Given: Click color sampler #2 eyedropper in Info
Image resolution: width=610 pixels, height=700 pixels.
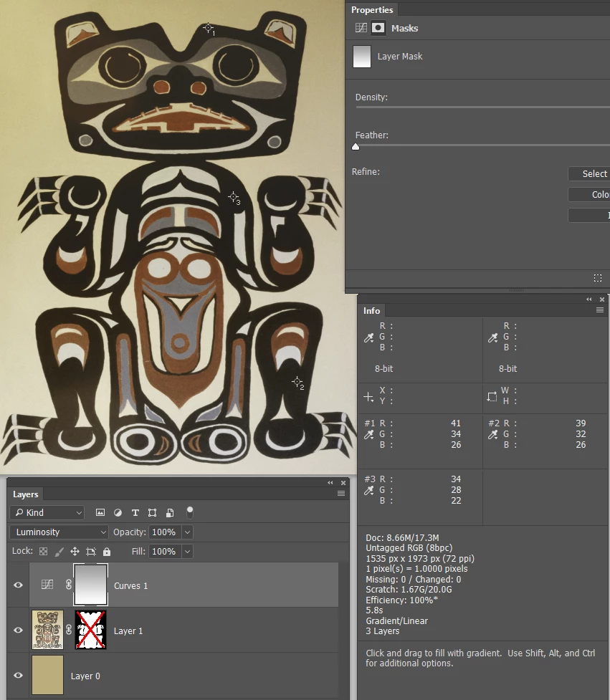Looking at the screenshot, I should pos(492,434).
